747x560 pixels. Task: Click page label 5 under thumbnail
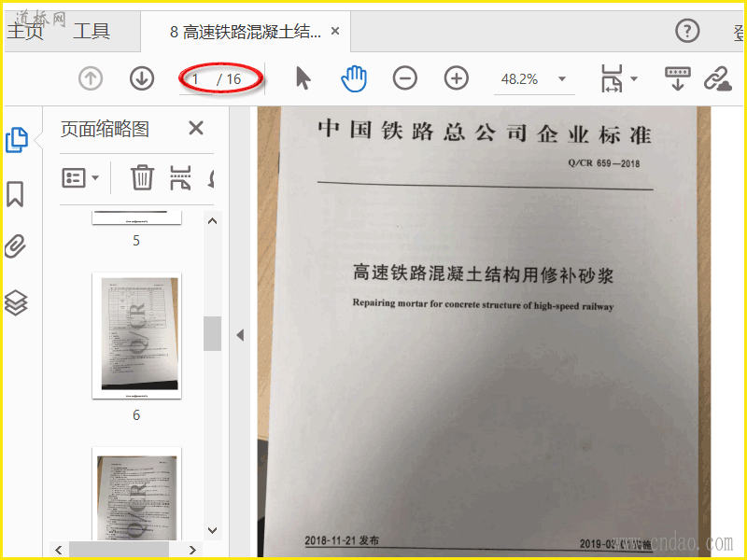[x=136, y=241]
